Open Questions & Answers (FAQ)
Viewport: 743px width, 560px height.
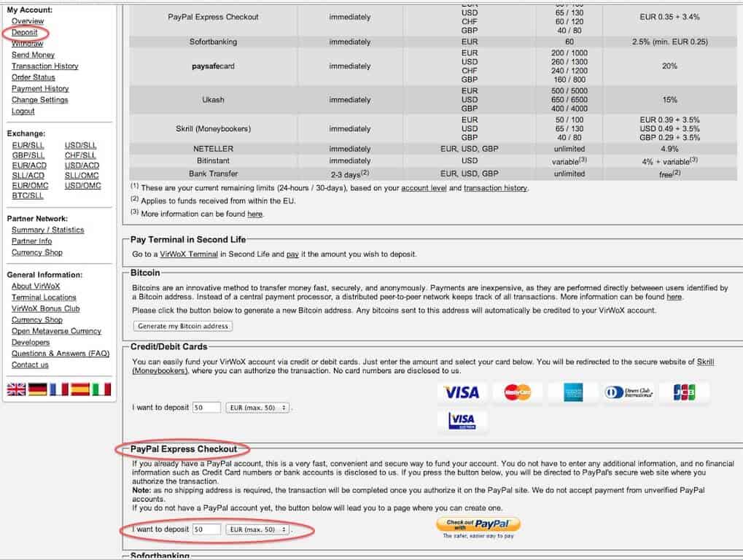(x=61, y=354)
